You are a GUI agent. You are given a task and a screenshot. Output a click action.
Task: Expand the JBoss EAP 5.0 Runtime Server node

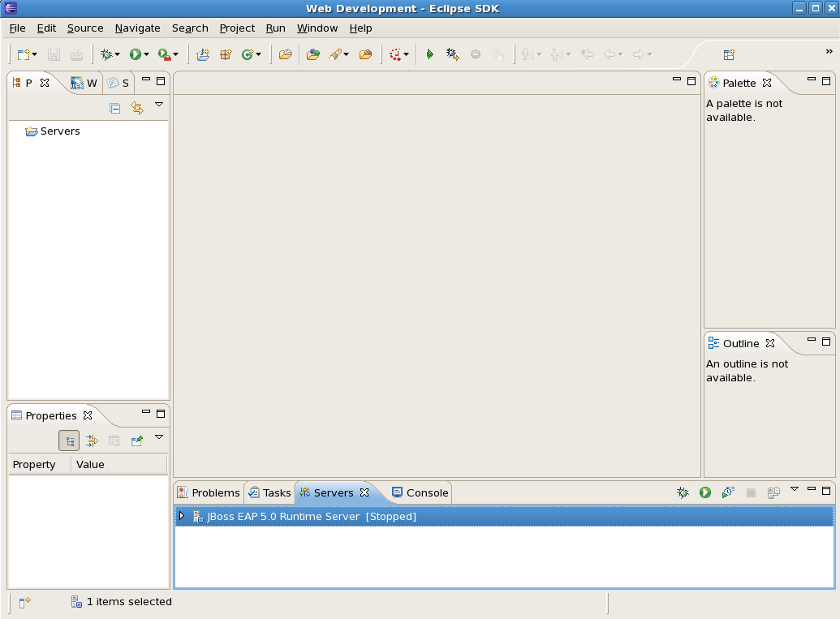coord(182,516)
